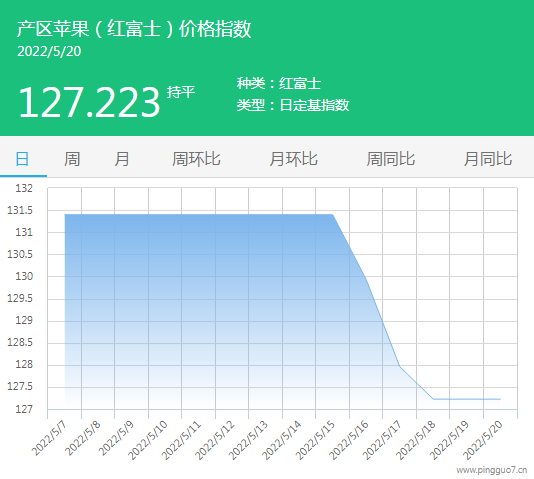This screenshot has width=534, height=479.
Task: Click the title 产区苹果（红富士）价格指数
Action: point(134,29)
